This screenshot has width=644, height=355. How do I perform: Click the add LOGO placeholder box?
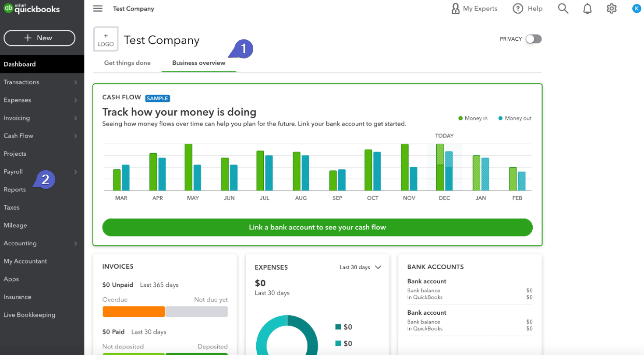click(106, 39)
